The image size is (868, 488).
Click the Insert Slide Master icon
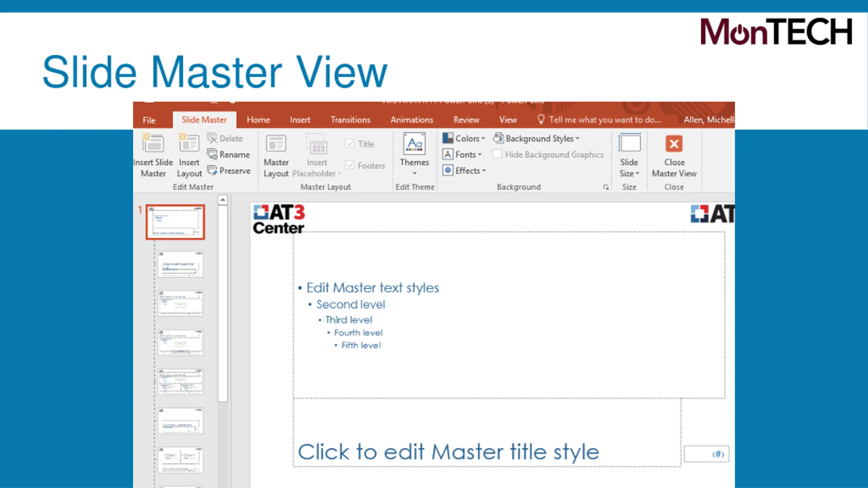click(x=153, y=143)
